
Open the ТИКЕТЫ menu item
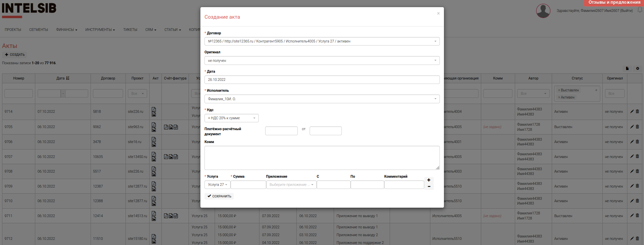[x=130, y=30]
